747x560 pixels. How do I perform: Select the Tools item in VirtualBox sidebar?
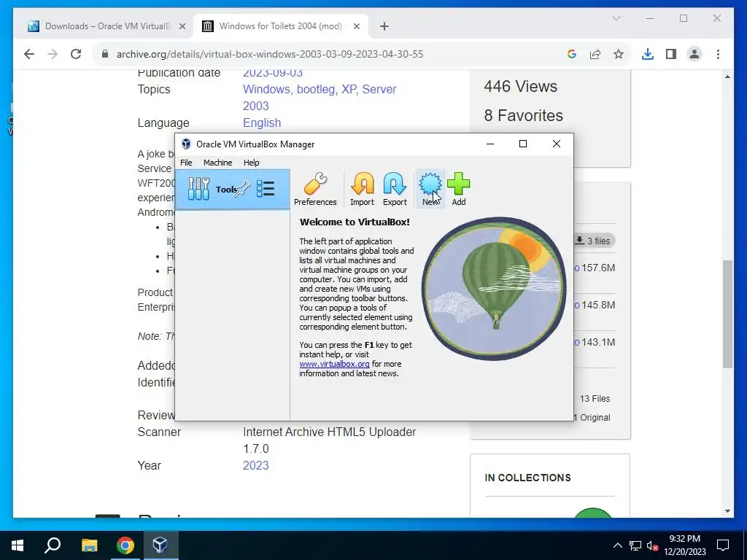pos(232,189)
